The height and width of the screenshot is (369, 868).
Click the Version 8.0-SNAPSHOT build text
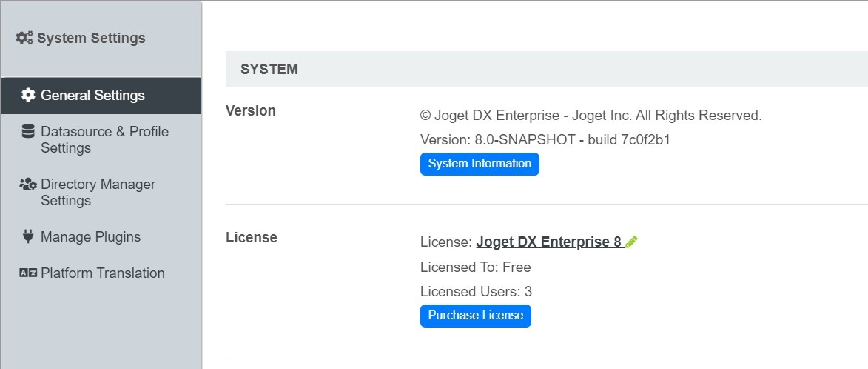pyautogui.click(x=545, y=139)
